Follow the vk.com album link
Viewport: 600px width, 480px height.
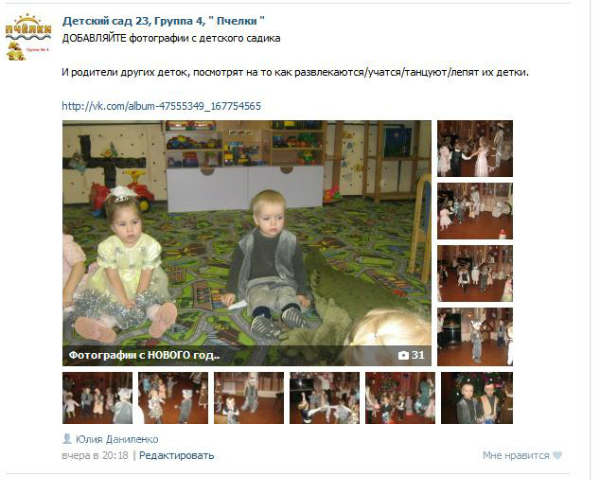161,106
